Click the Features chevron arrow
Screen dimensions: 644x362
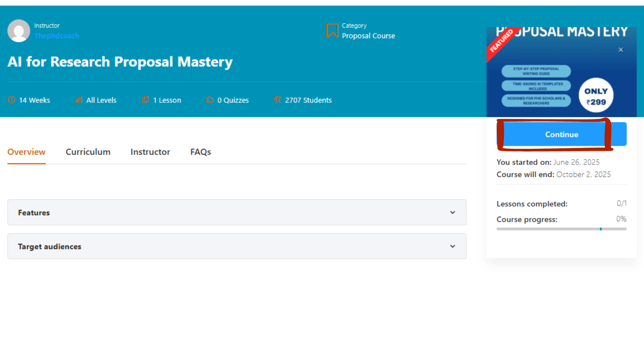pos(452,213)
